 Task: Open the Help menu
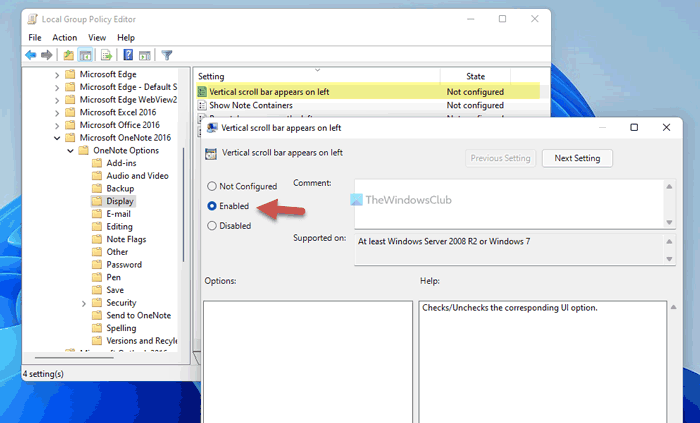point(126,38)
